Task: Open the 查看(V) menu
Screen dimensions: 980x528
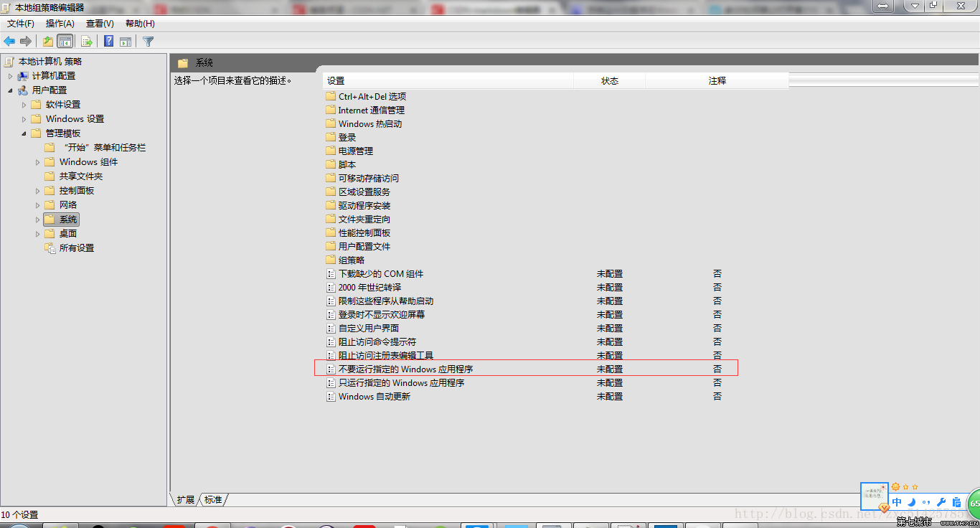Action: point(99,23)
